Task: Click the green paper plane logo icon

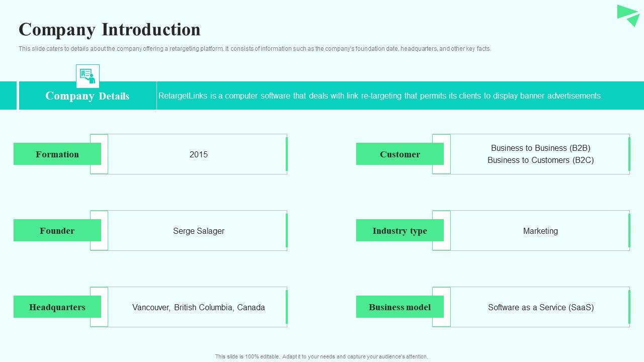Action: [628, 16]
